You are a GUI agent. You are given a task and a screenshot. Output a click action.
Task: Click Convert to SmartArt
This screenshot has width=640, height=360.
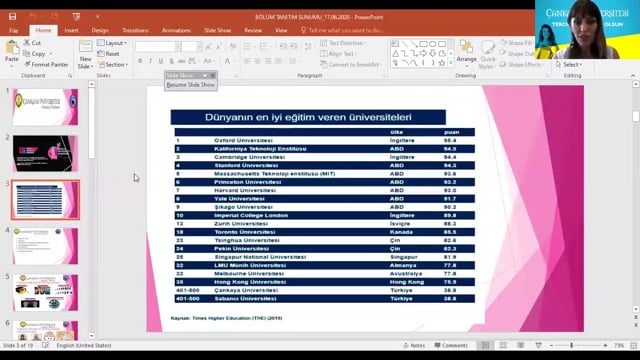tap(351, 64)
